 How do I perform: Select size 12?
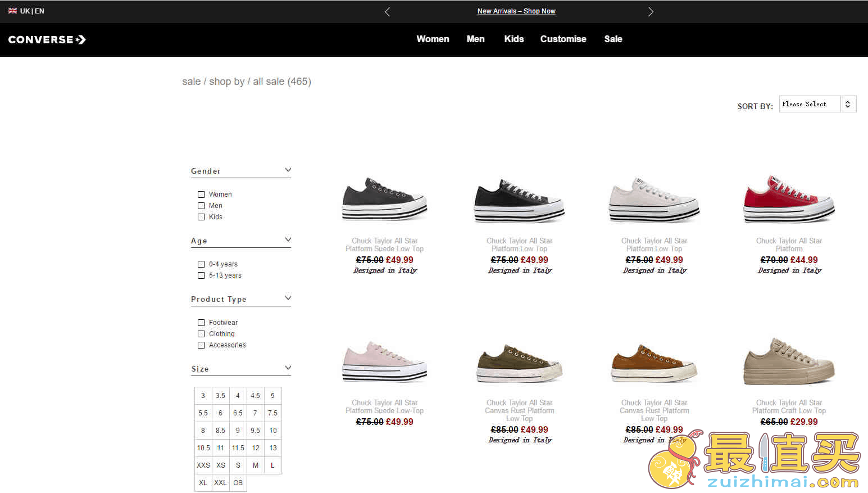(x=256, y=448)
